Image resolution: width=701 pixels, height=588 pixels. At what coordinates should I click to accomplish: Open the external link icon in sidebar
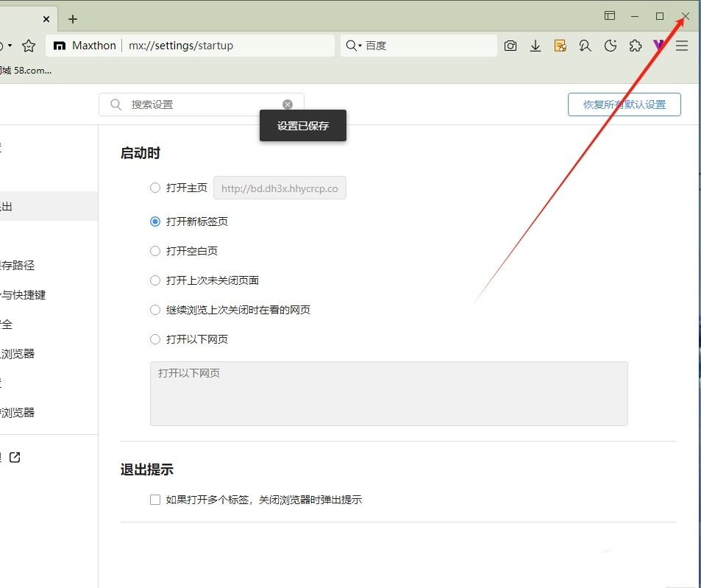pos(15,458)
